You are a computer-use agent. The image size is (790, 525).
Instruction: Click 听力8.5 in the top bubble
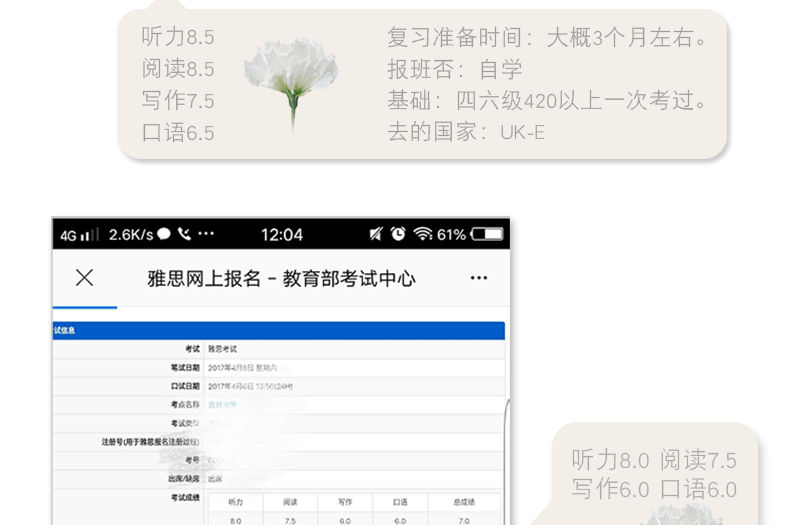[178, 37]
